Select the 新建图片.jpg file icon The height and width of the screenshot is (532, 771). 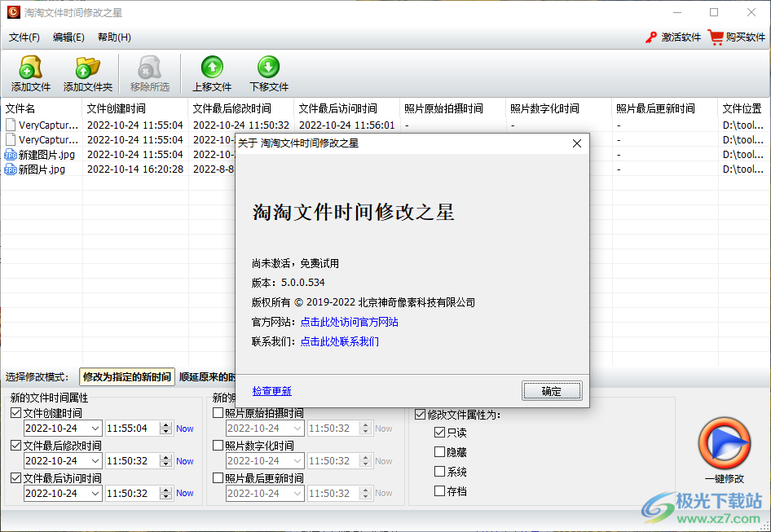click(11, 155)
